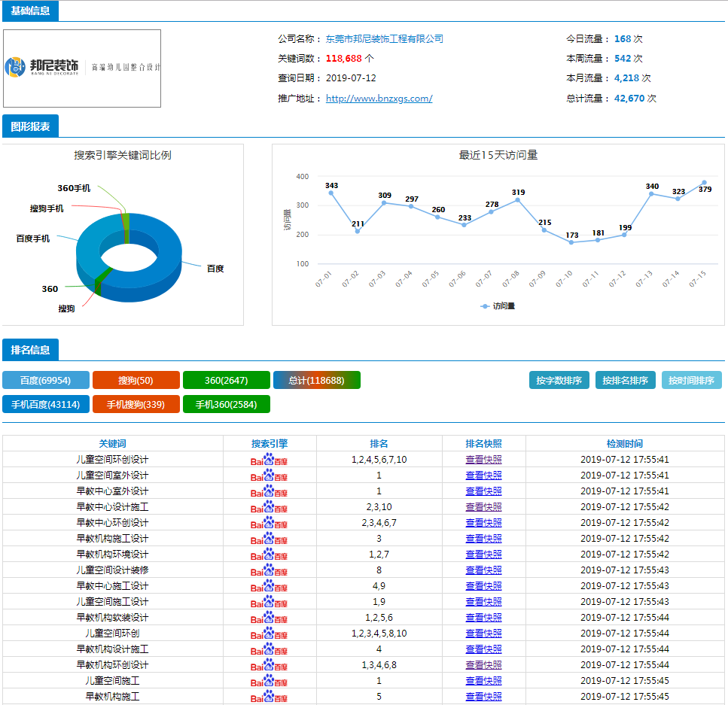
Task: Click the Baidu logo beside 儿童空间设计装修
Action: pos(270,570)
